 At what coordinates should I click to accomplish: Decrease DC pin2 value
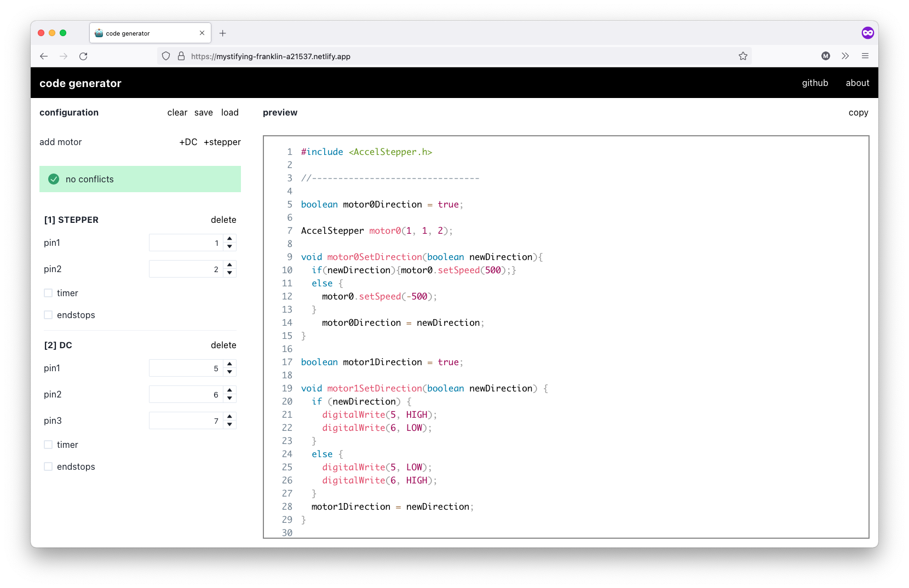click(x=230, y=399)
